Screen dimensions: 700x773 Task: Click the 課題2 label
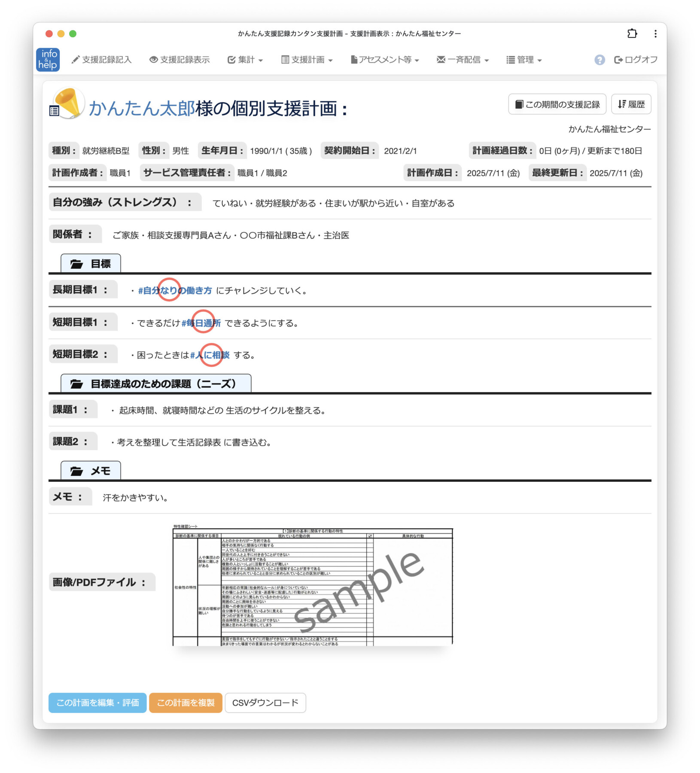click(x=73, y=441)
